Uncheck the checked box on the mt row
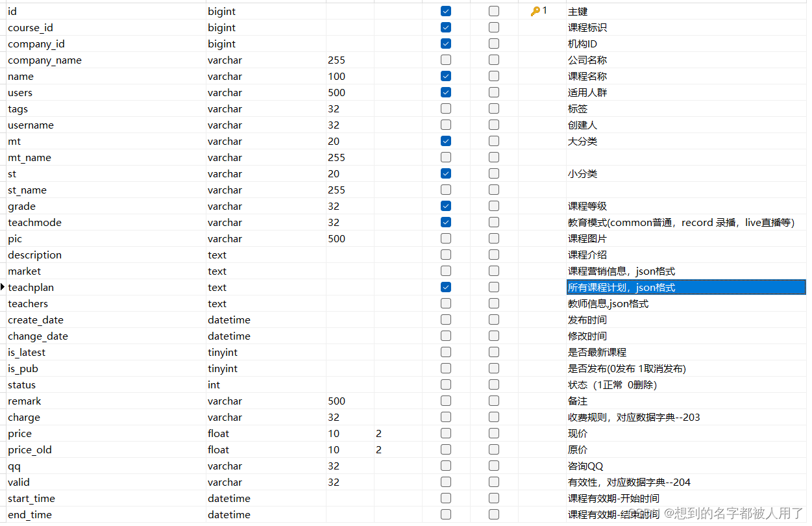 pos(445,141)
